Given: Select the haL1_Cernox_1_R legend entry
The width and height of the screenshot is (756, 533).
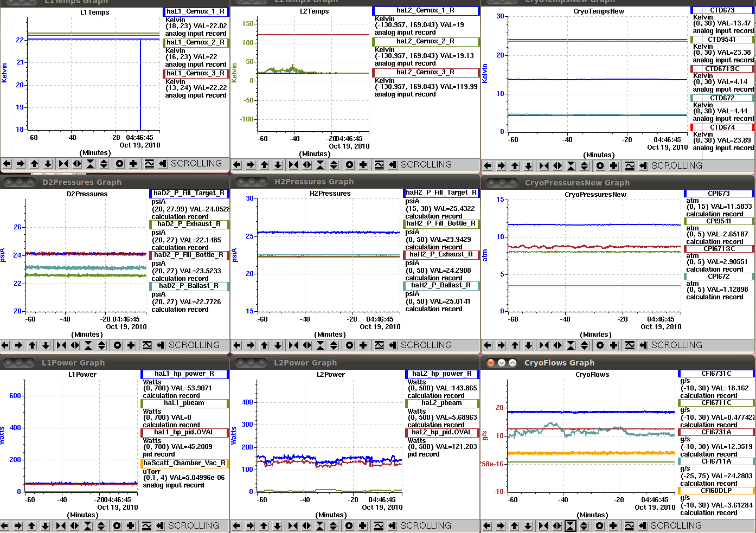Looking at the screenshot, I should pyautogui.click(x=196, y=11).
